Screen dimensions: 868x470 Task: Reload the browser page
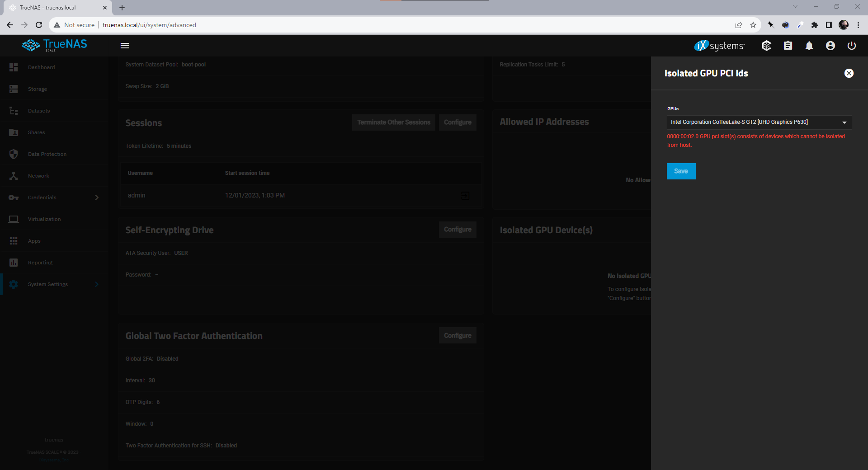(x=39, y=25)
